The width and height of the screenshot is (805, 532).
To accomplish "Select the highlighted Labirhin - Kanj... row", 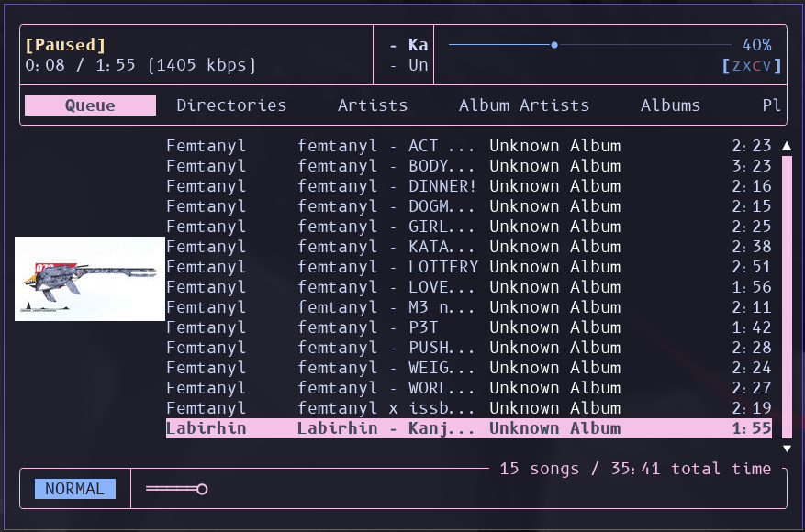I will [x=469, y=428].
